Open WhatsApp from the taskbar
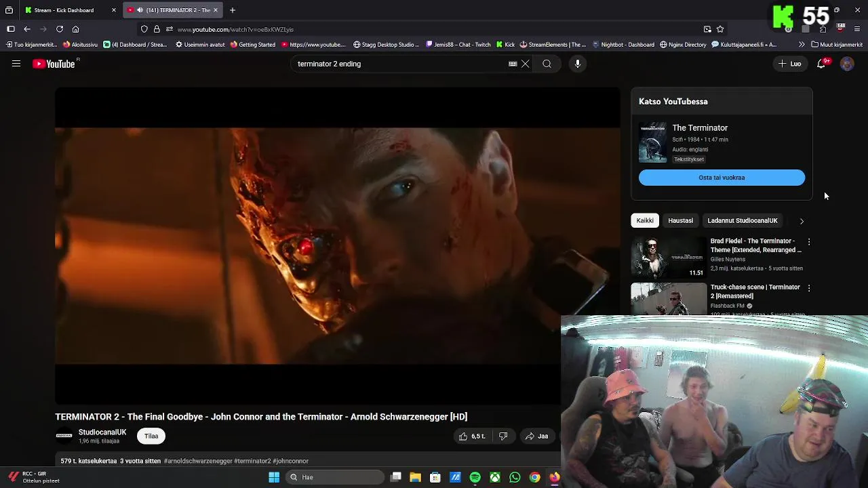The height and width of the screenshot is (488, 868). pyautogui.click(x=515, y=477)
